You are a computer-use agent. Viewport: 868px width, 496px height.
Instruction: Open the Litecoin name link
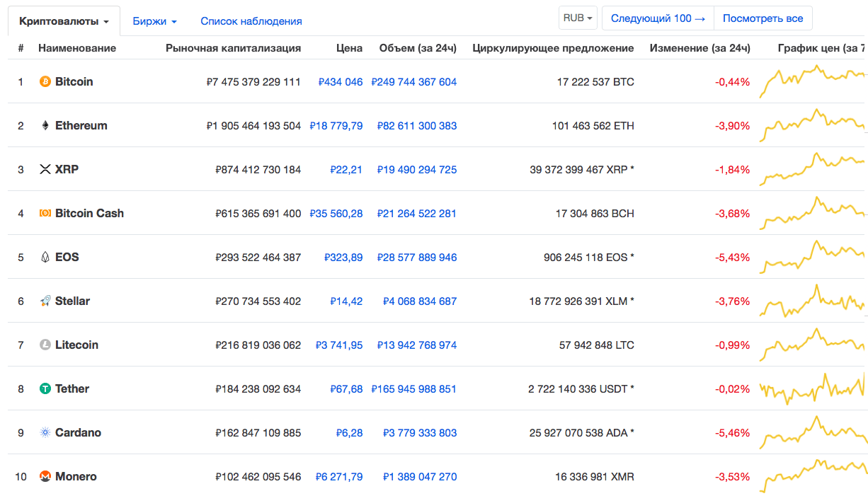click(76, 345)
